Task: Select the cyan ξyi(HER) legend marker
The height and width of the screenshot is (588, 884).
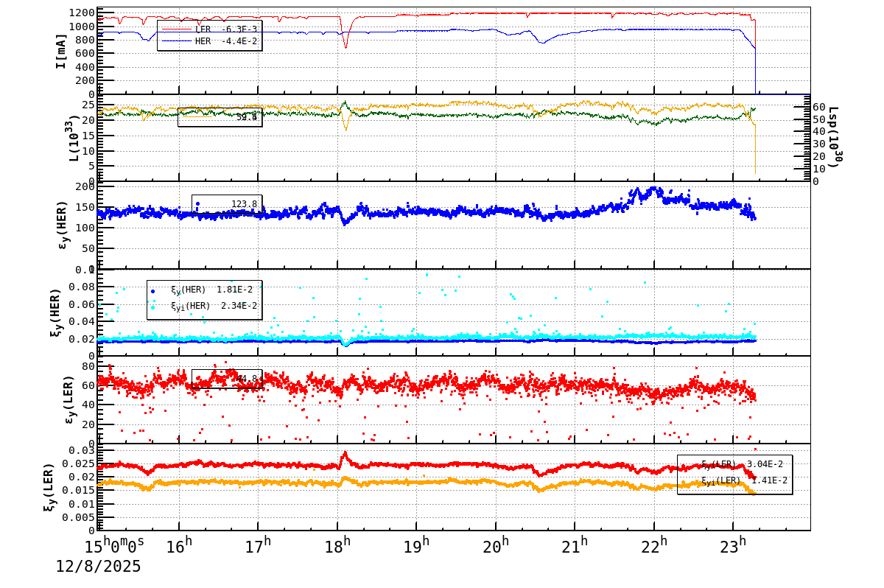Action: pos(152,307)
